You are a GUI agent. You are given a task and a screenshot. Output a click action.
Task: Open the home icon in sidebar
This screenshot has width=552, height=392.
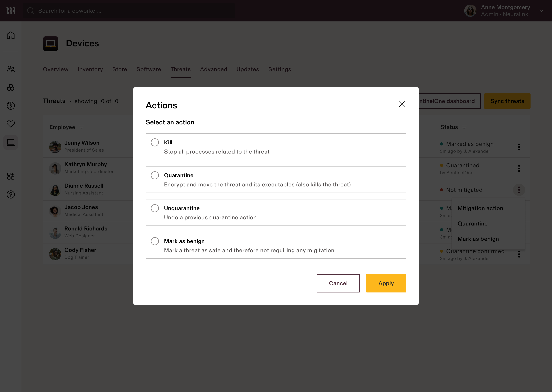click(x=11, y=35)
